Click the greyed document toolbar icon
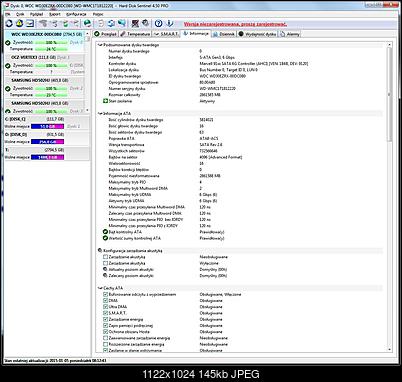Viewport: 402px width, 382px height. pos(100,23)
